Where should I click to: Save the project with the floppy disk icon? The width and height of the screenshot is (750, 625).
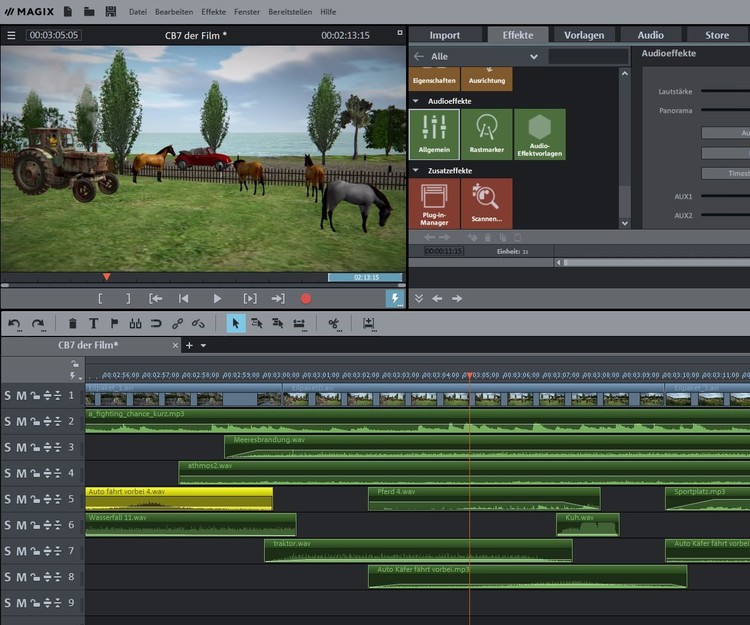tap(110, 11)
